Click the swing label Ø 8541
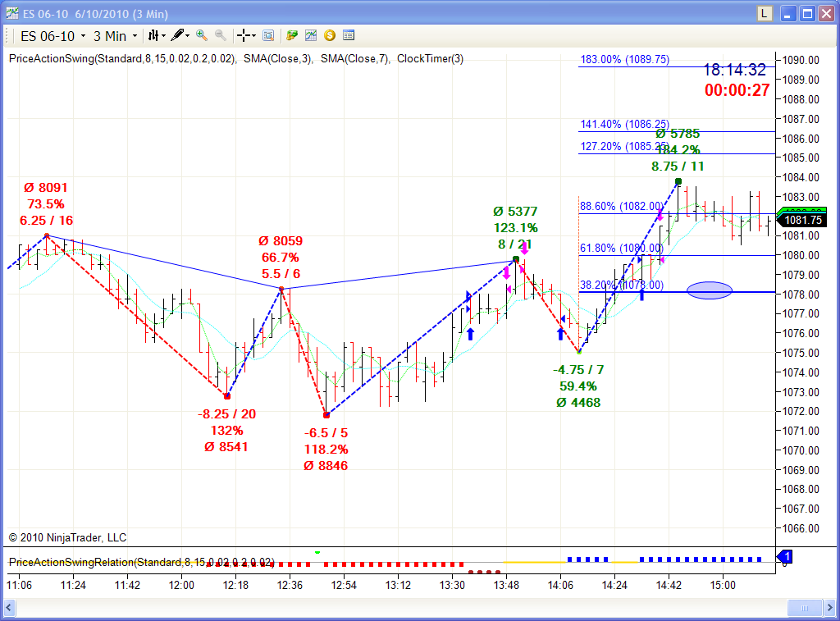Image resolution: width=840 pixels, height=621 pixels. point(226,447)
